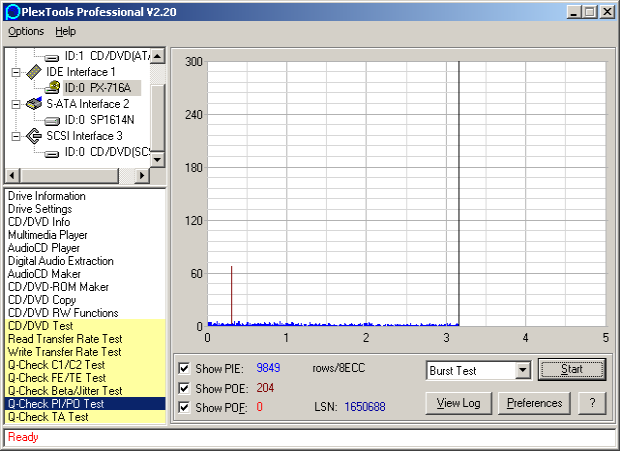Select AudioCD Maker entry
Screen dimensions: 620x451
(x=85, y=274)
